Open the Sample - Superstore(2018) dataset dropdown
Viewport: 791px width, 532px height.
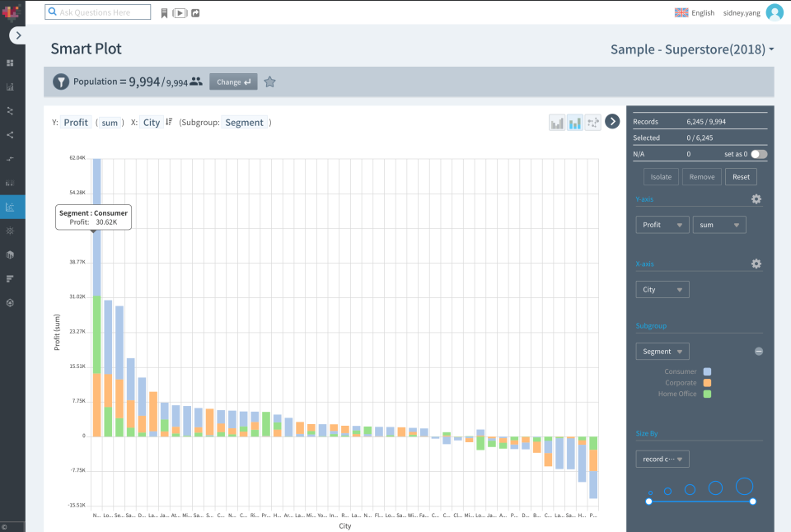point(692,49)
